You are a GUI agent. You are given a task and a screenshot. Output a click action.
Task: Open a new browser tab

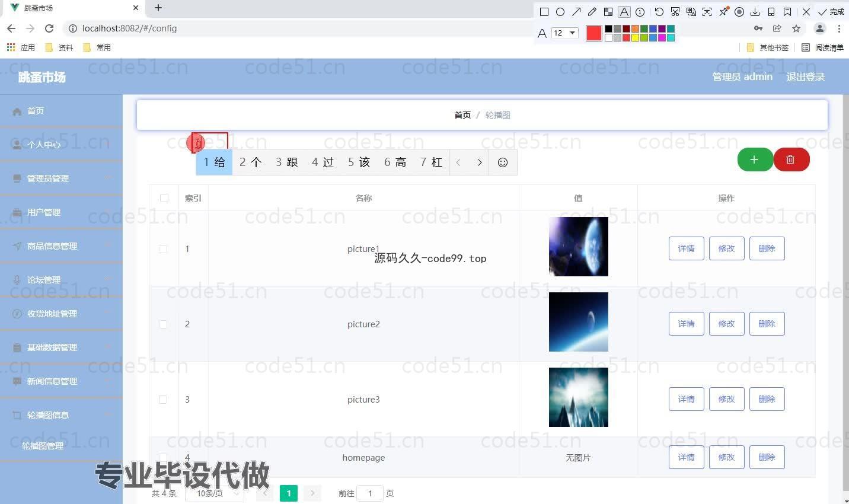click(x=158, y=8)
